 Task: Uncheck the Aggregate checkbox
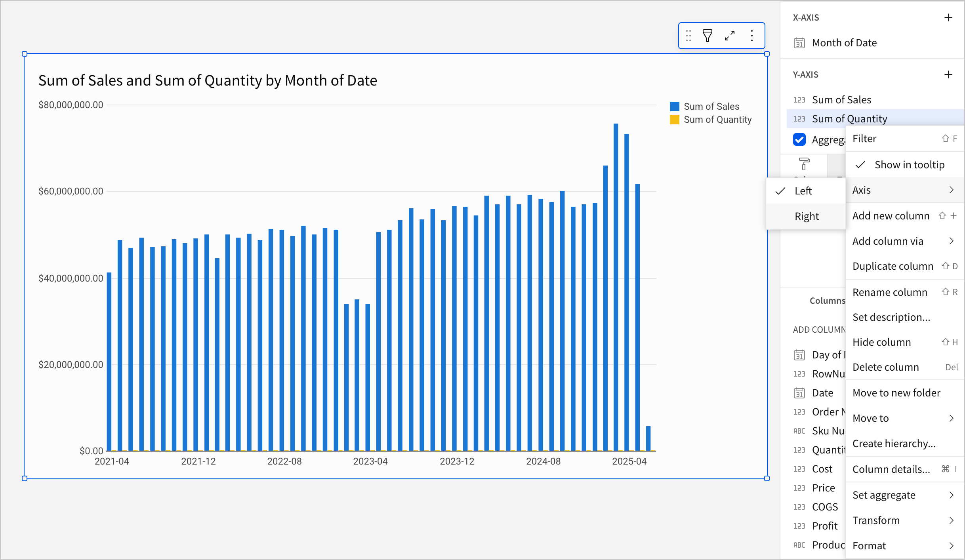799,139
